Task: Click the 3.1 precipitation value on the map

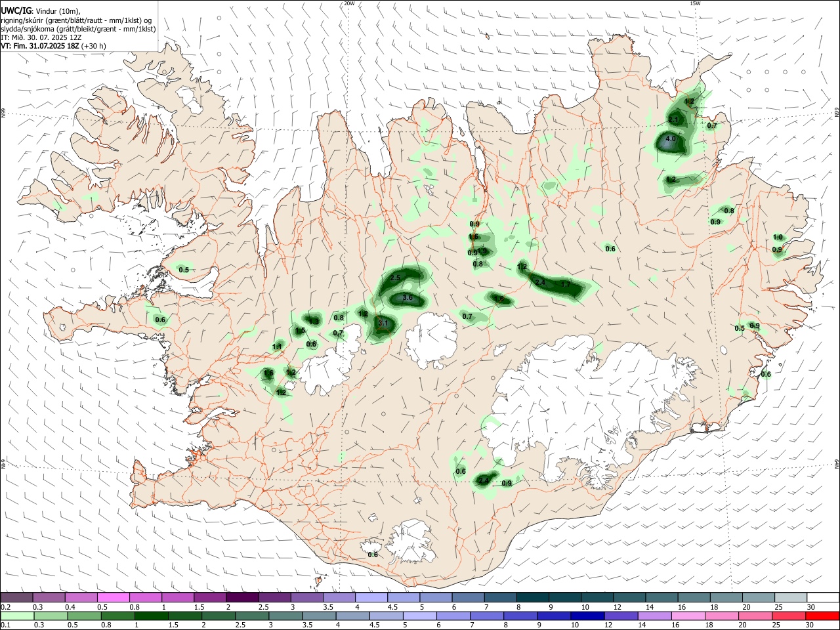Action: (x=385, y=323)
